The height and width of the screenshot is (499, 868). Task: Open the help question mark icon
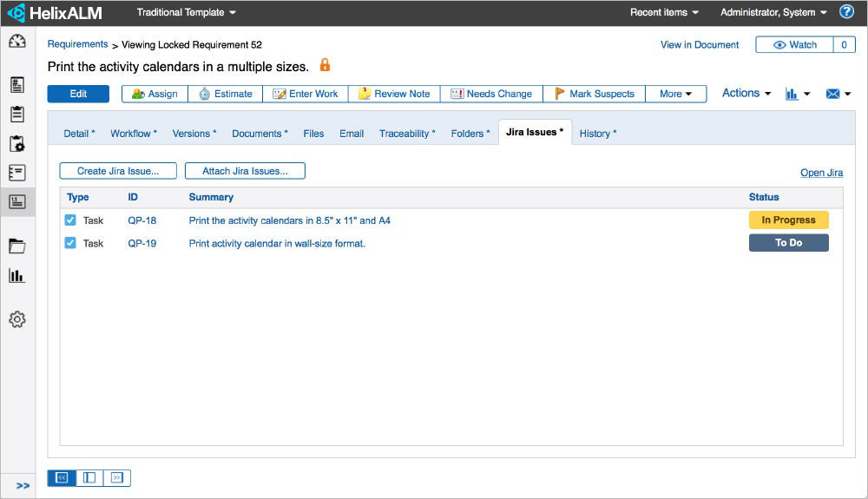point(846,11)
